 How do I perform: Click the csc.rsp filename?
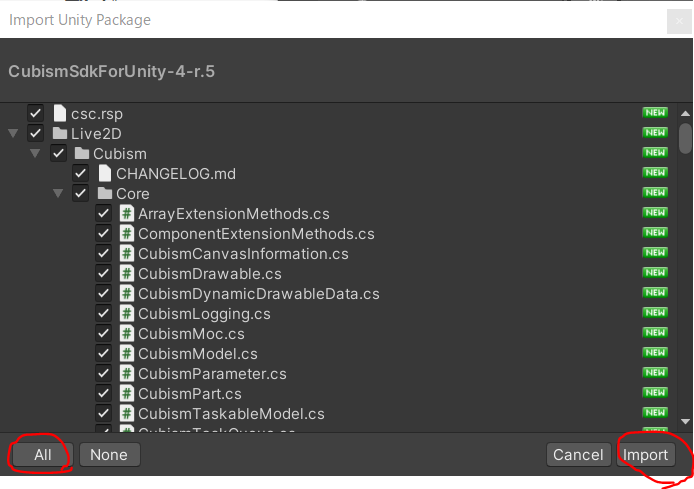point(97,114)
